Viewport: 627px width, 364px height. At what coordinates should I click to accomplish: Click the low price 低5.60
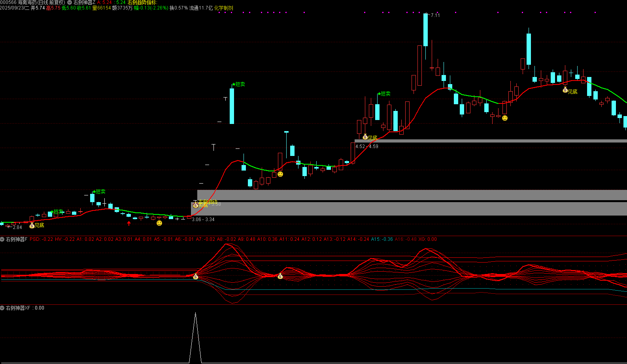pyautogui.click(x=69, y=8)
